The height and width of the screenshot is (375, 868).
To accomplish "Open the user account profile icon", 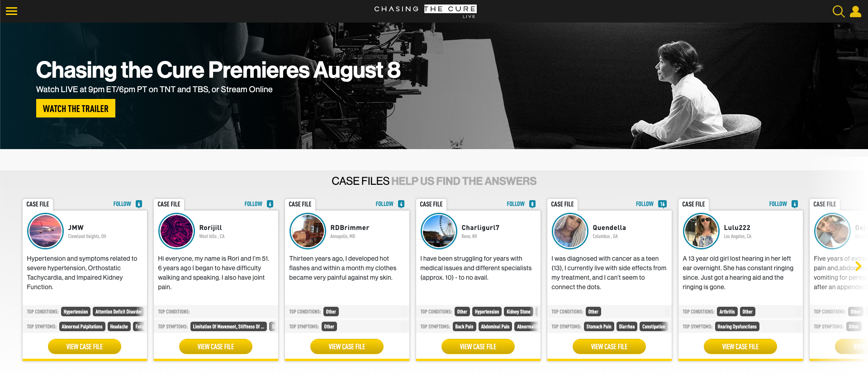I will point(855,11).
